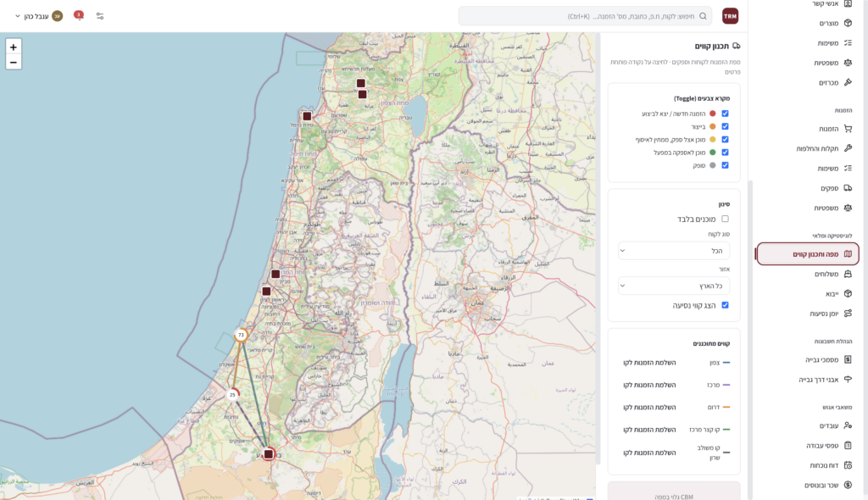Click the מסמכי גבייה receipt icon
The image size is (868, 500).
click(x=848, y=359)
